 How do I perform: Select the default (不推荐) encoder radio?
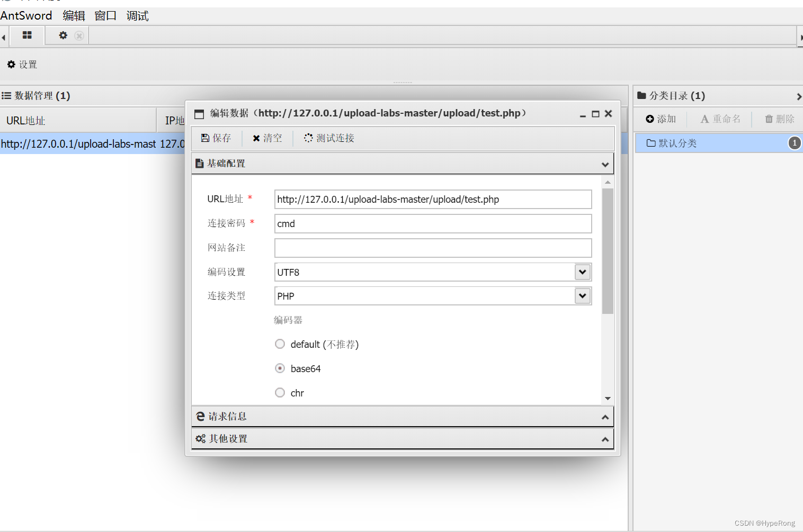(x=280, y=344)
